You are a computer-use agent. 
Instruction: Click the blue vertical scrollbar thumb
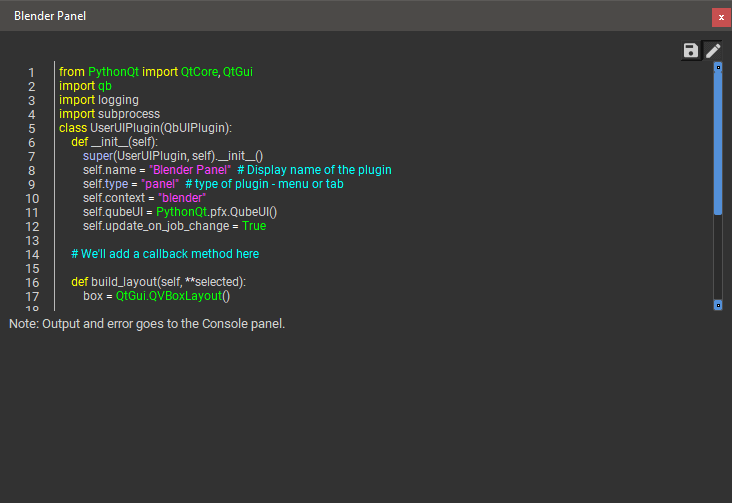[718, 140]
